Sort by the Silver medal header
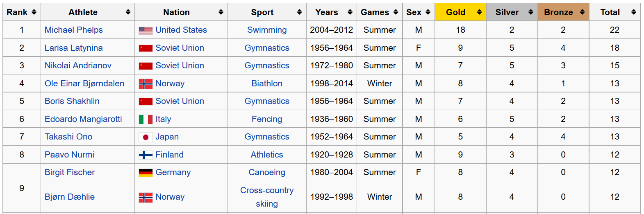 tap(531, 12)
